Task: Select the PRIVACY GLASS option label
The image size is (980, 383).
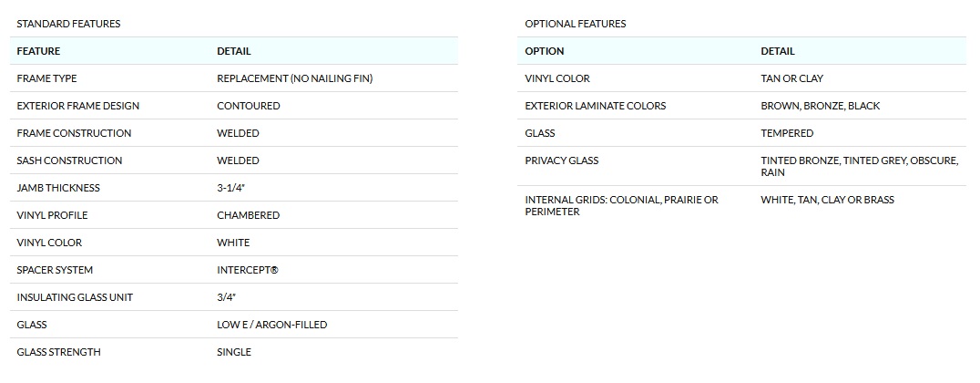Action: tap(561, 160)
